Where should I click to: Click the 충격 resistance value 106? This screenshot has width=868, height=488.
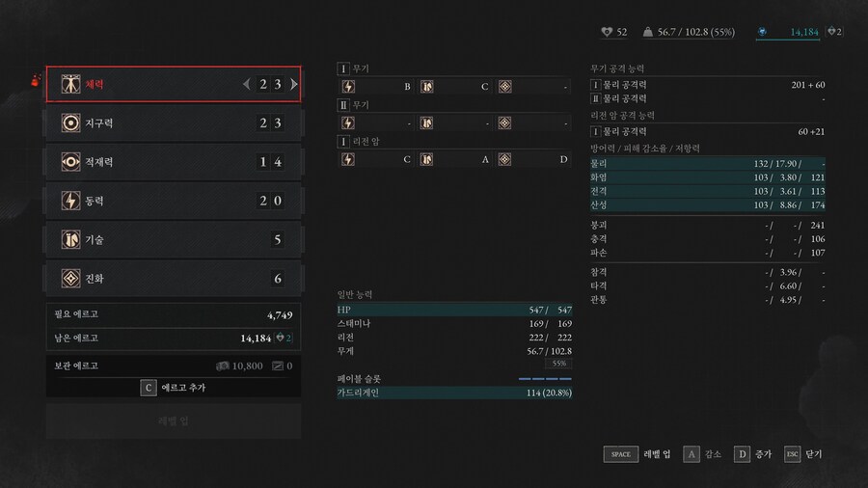click(817, 239)
